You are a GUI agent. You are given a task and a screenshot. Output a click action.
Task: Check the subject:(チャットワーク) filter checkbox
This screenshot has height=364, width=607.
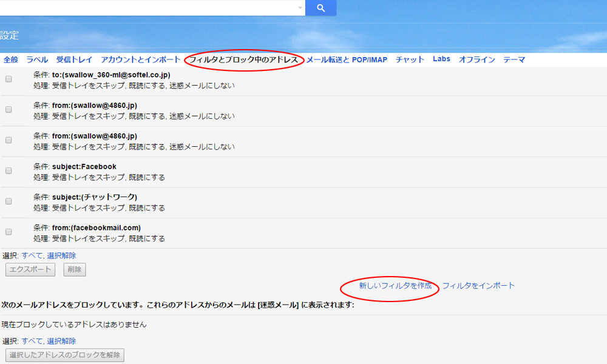tap(8, 201)
